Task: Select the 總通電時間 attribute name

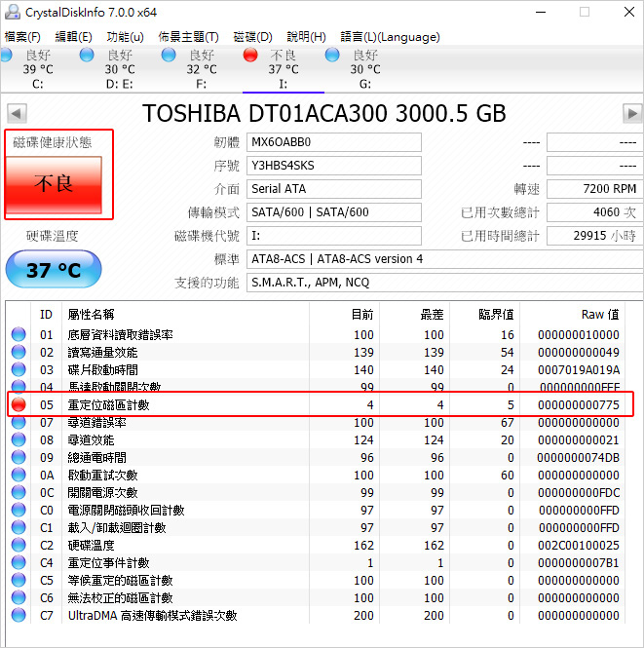Action: click(x=97, y=458)
